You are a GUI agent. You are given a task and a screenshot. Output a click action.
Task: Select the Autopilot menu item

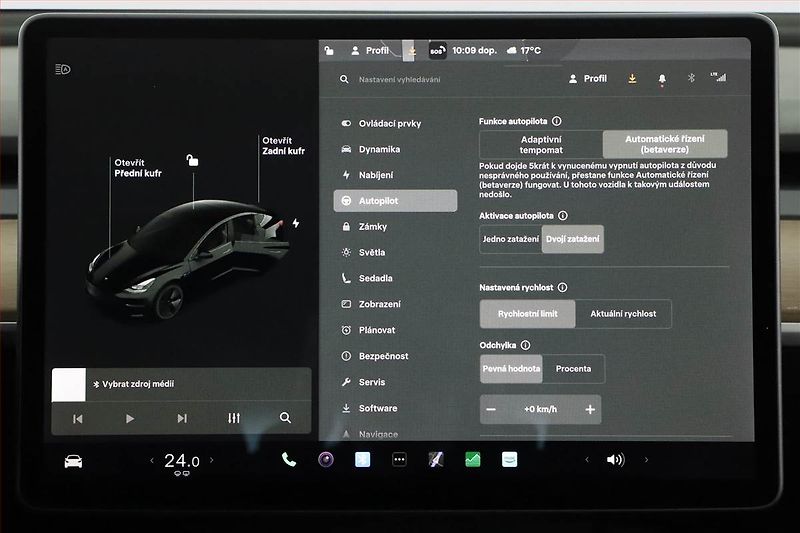point(395,201)
